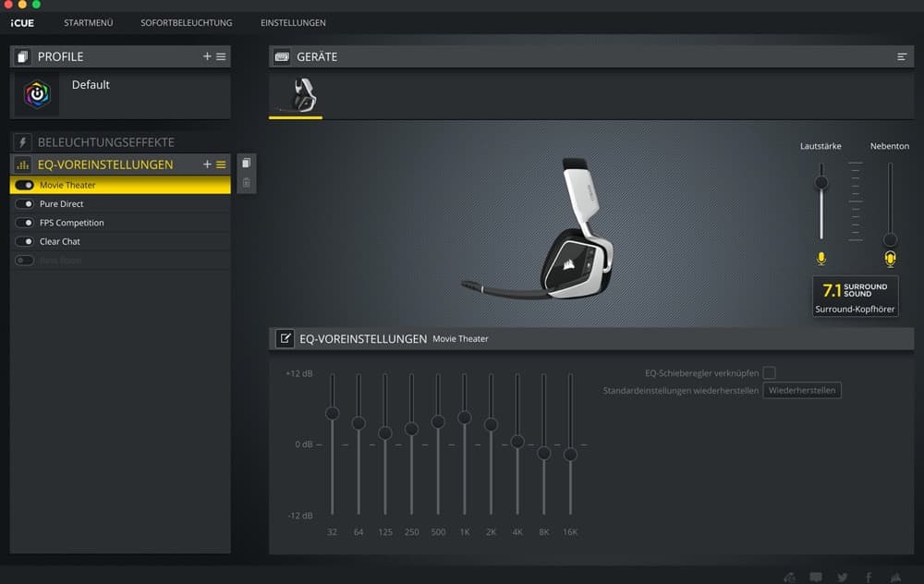Open the Geräte panel options menu

(902, 56)
